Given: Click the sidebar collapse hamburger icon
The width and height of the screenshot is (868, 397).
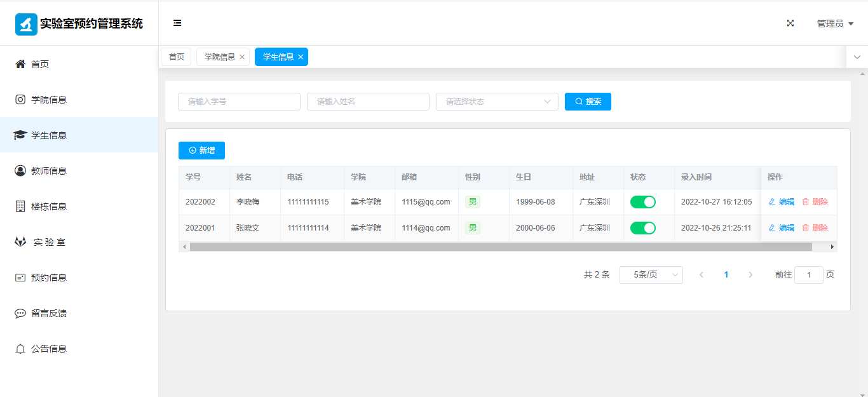Looking at the screenshot, I should click(x=177, y=24).
